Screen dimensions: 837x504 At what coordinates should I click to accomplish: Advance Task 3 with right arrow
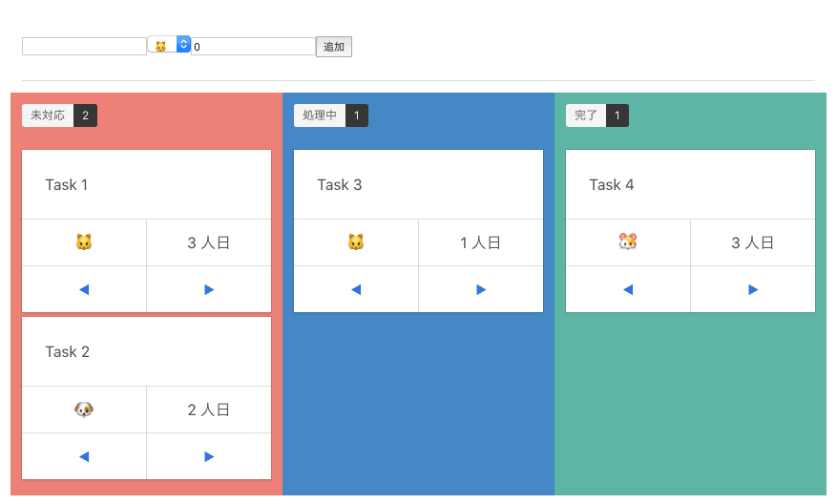click(481, 289)
